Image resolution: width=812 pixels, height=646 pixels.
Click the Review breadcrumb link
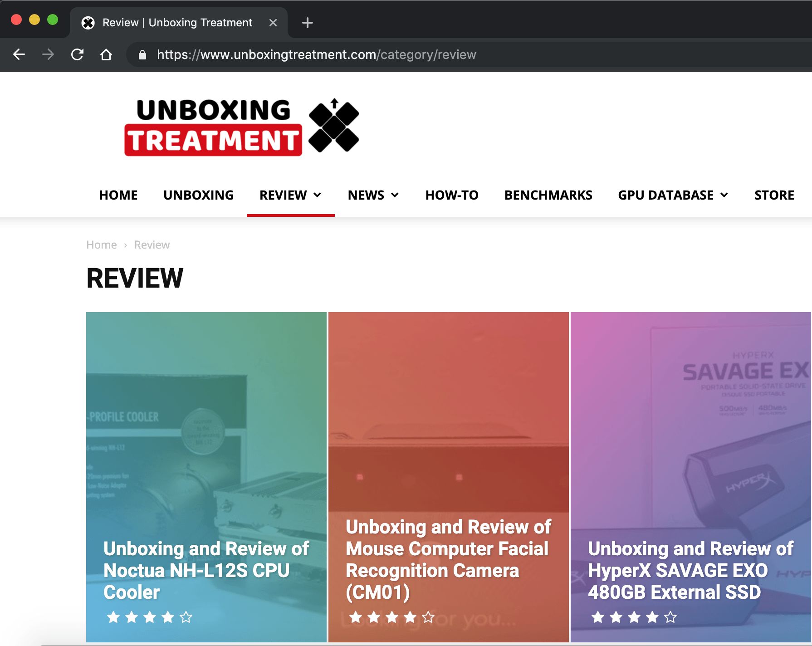pyautogui.click(x=152, y=245)
